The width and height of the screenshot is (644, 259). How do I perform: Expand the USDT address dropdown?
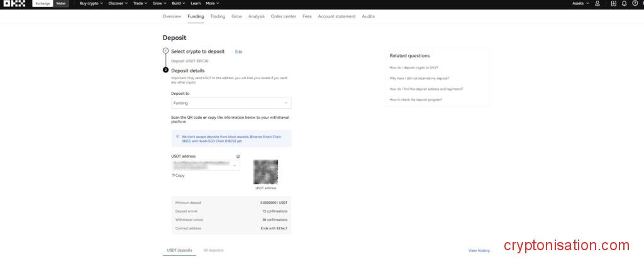point(235,165)
